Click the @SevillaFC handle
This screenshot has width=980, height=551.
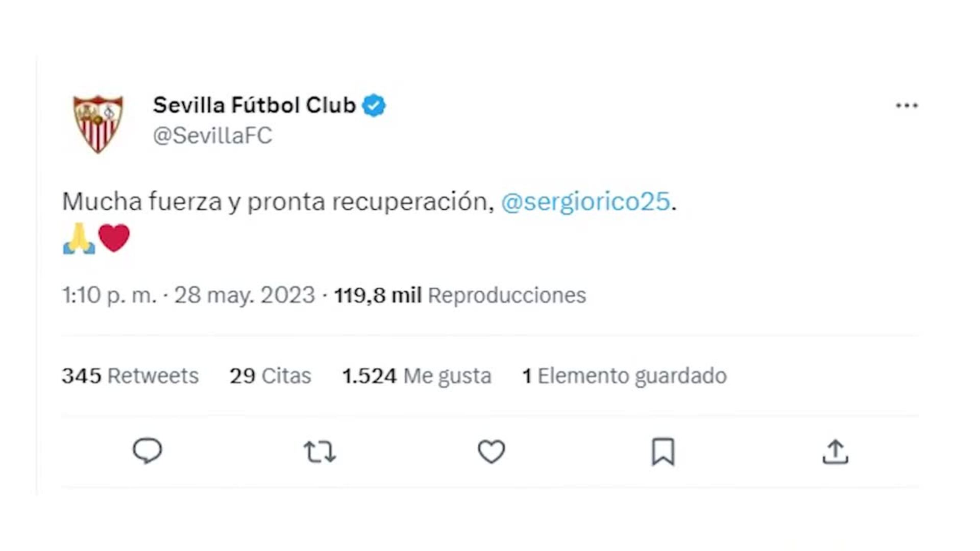[212, 136]
